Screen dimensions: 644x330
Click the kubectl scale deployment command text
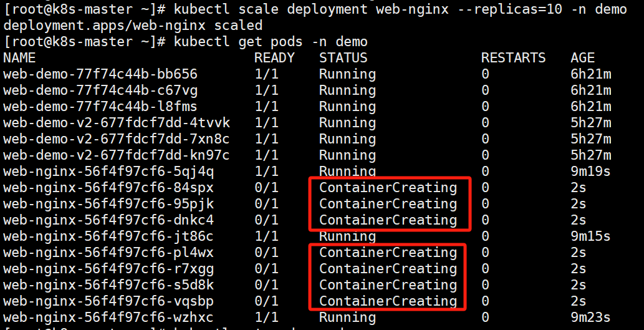[400, 9]
